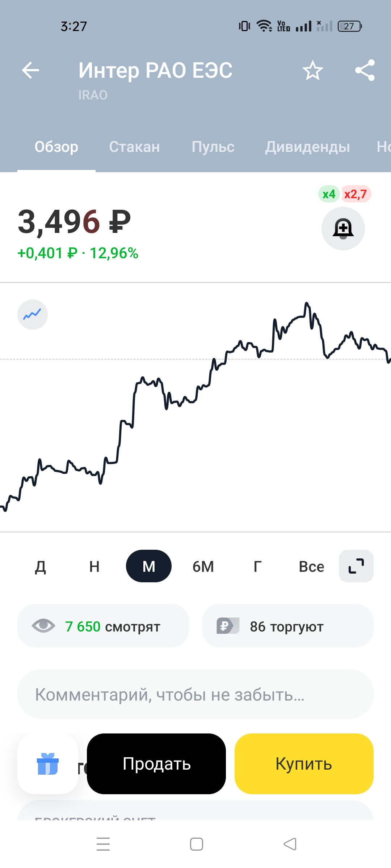Tap the Android recent apps icon
This screenshot has height=868, width=391.
point(103,844)
